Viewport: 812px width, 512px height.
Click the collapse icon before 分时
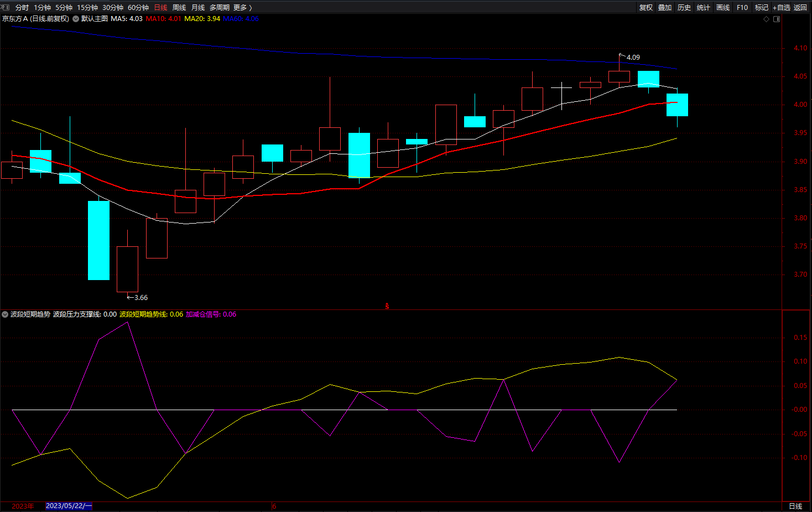[x=6, y=7]
